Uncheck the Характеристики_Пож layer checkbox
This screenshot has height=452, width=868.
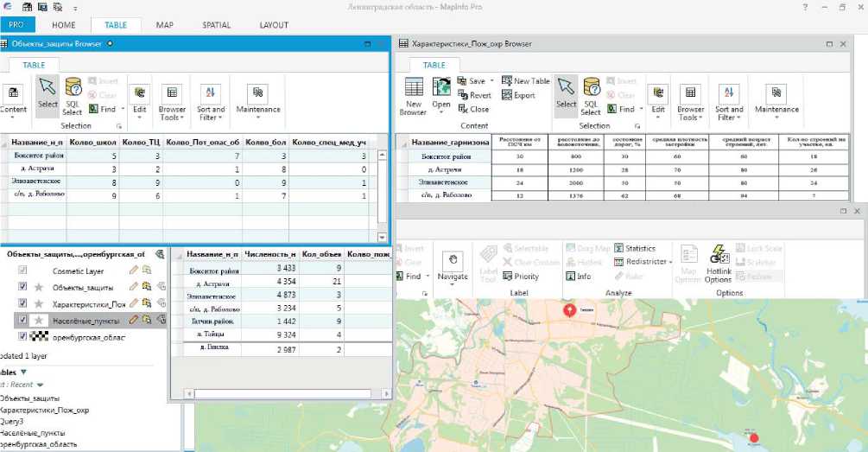23,303
